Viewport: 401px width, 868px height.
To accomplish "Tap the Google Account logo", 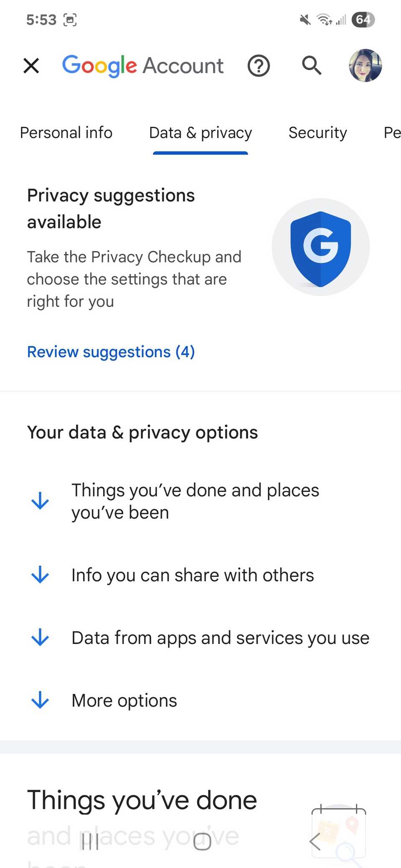I will (142, 66).
